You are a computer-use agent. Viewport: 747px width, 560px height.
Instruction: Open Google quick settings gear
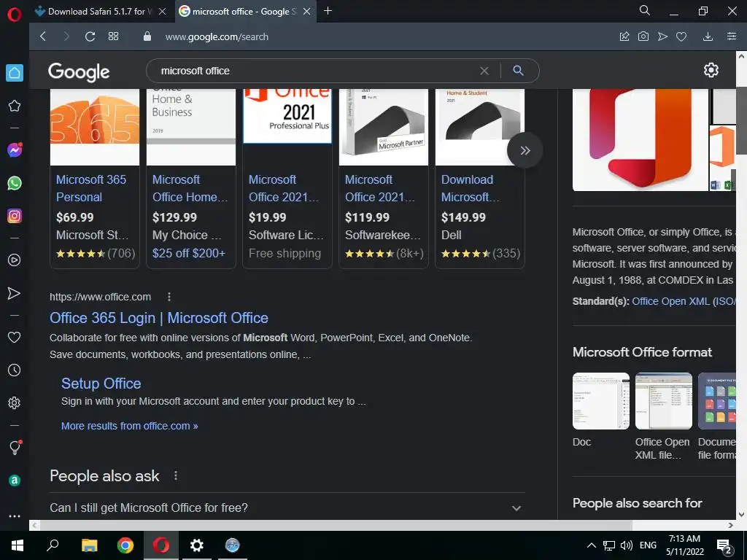tap(711, 70)
